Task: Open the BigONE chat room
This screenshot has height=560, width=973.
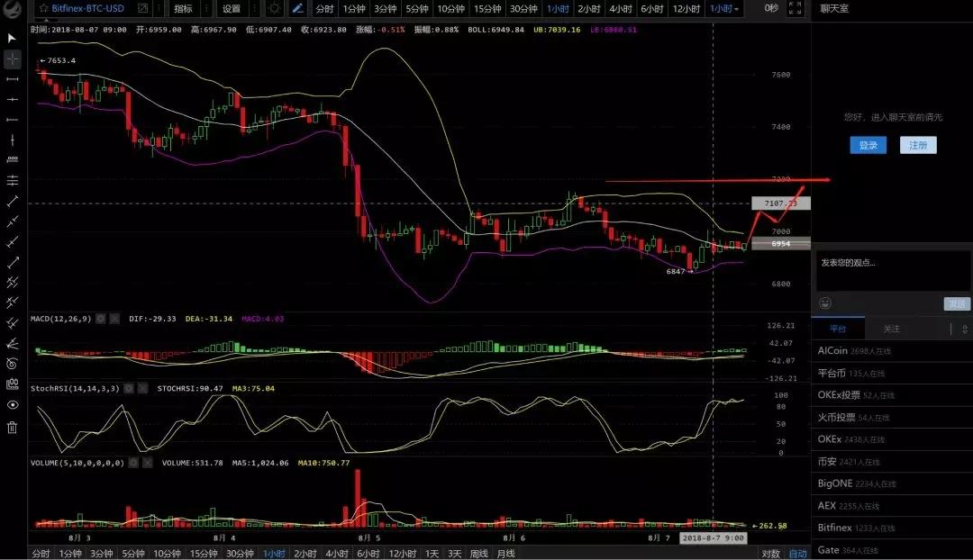Action: click(x=892, y=483)
